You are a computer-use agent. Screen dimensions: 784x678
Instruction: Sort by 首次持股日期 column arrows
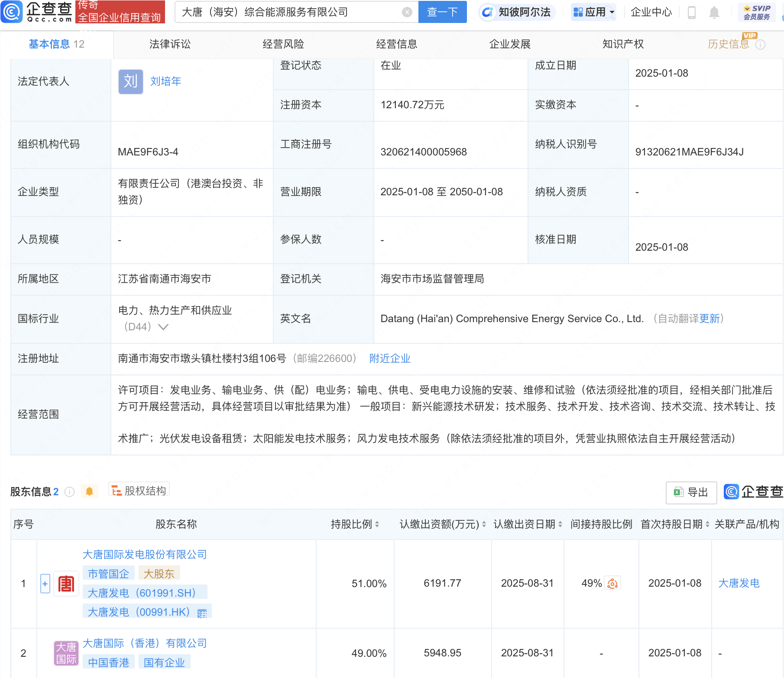pyautogui.click(x=707, y=524)
